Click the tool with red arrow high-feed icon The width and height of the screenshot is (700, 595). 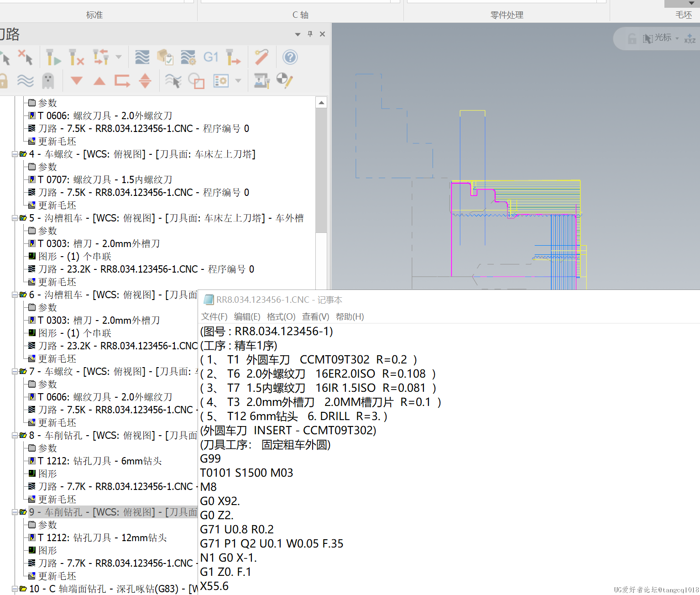pyautogui.click(x=233, y=57)
